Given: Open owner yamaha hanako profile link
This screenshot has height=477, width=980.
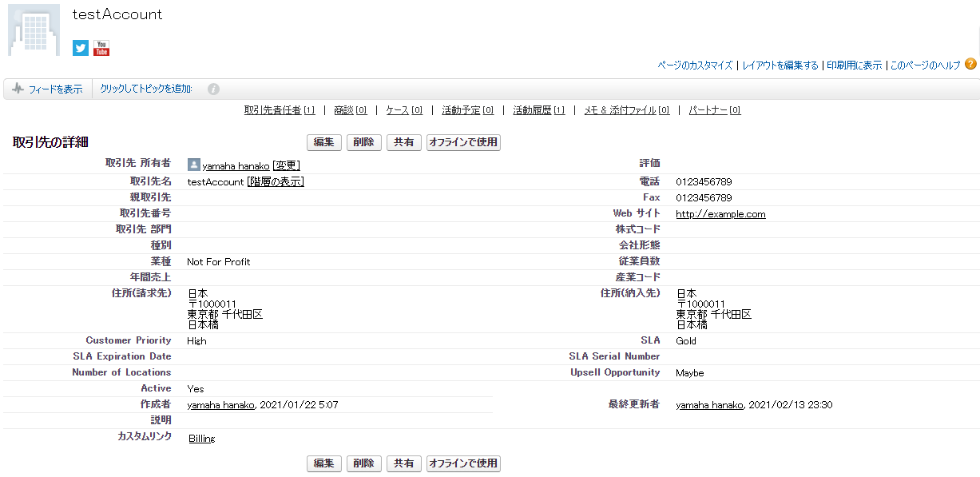Looking at the screenshot, I should tap(236, 166).
